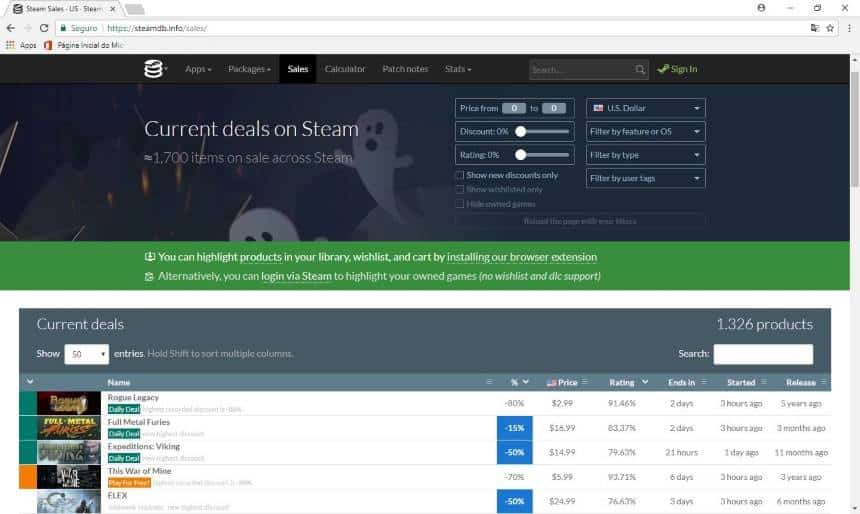Click the Price from minimum input
This screenshot has width=860, height=514.
(514, 108)
